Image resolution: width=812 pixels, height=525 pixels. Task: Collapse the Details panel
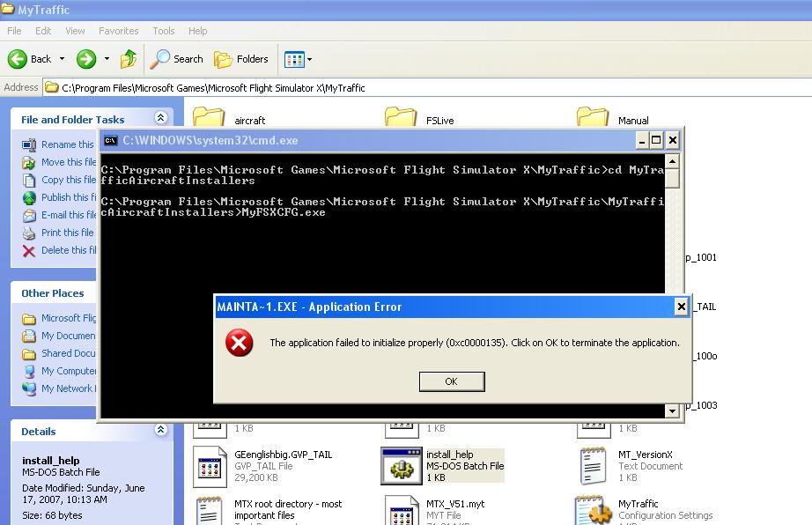161,429
